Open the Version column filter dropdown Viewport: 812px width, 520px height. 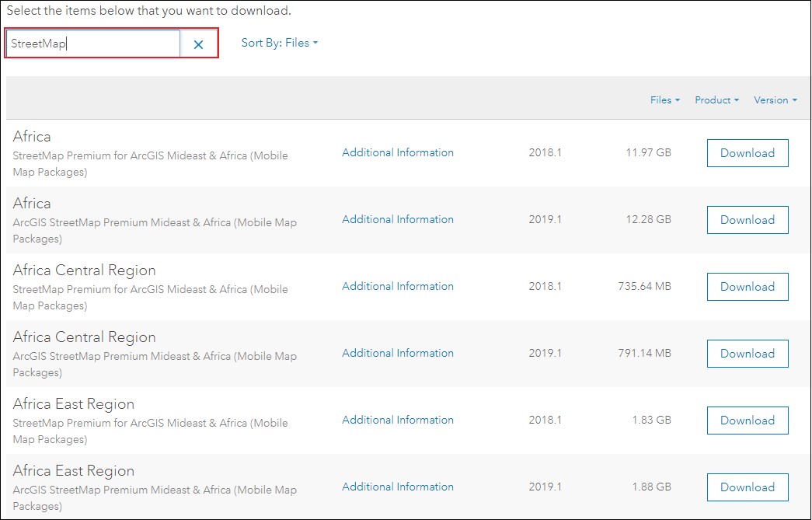(775, 100)
